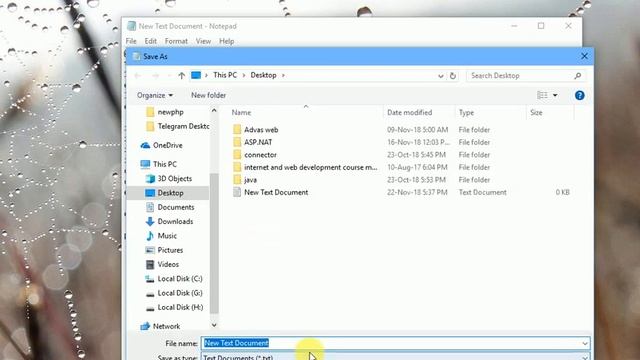
Task: Click This PC in the breadcrumb path
Action: point(225,75)
